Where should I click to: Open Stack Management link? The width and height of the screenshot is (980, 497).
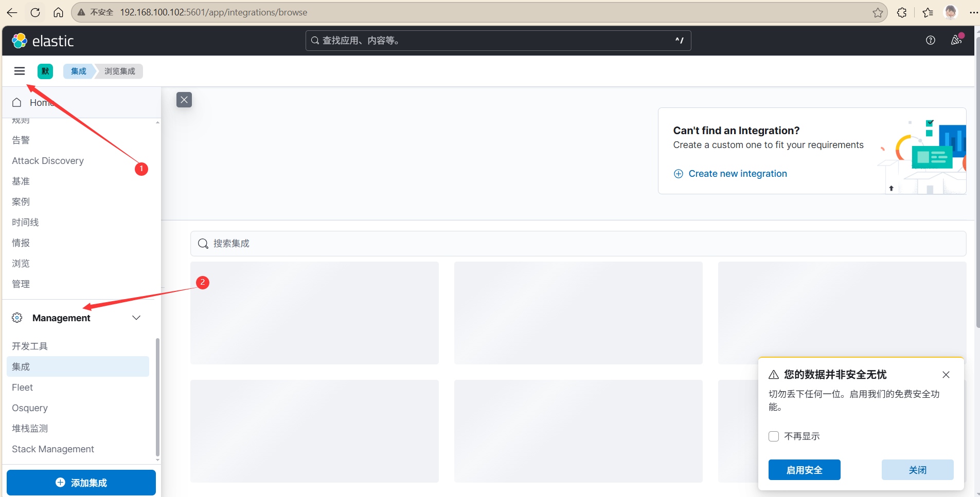point(53,449)
